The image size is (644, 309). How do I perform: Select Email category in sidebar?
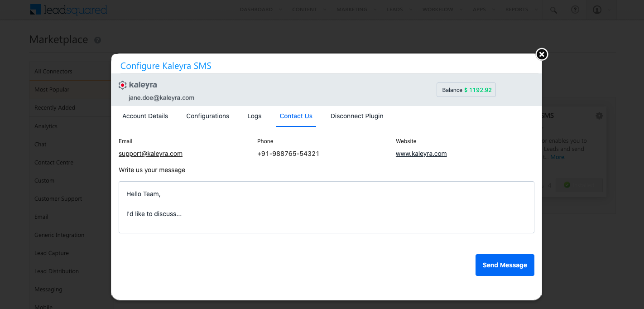pos(41,217)
